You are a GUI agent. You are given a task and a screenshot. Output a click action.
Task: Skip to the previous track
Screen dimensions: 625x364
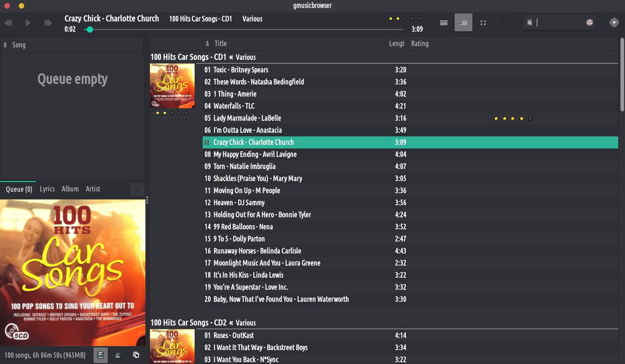[9, 23]
